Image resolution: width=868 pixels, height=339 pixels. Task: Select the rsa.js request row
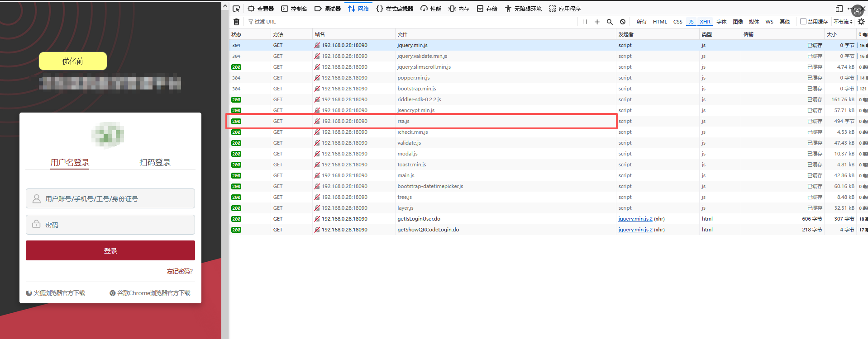pos(548,121)
